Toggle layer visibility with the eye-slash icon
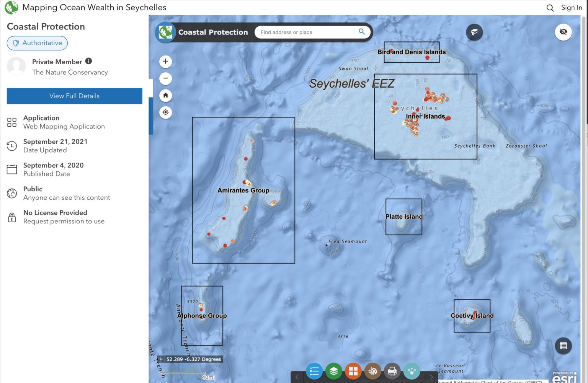 (563, 32)
